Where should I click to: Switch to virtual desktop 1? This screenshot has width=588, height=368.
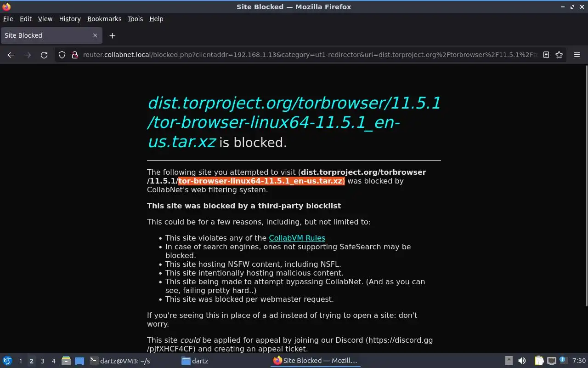20,361
